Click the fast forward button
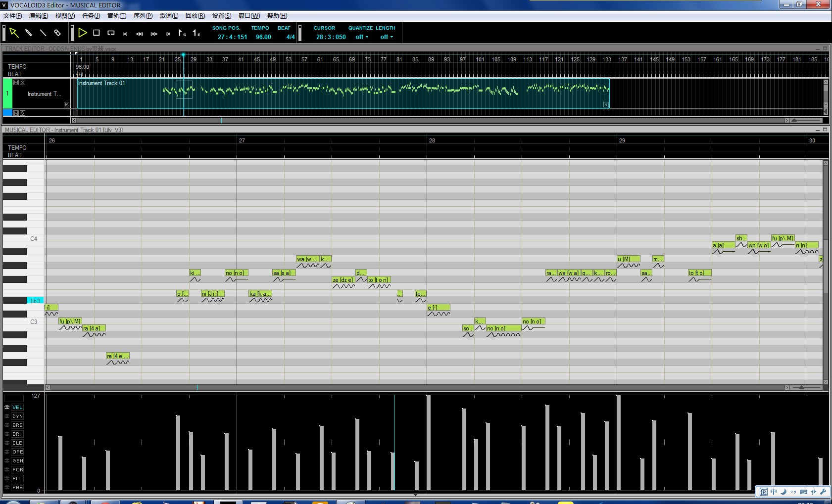This screenshot has width=832, height=504. [x=154, y=34]
